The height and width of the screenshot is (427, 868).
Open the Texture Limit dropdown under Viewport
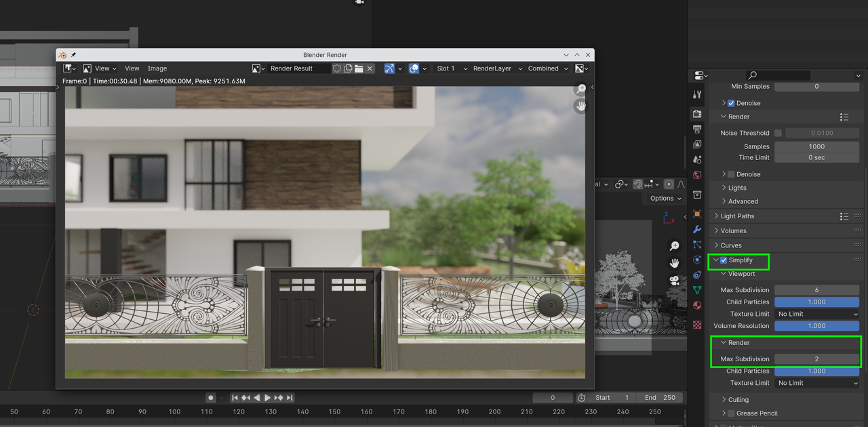tap(816, 314)
